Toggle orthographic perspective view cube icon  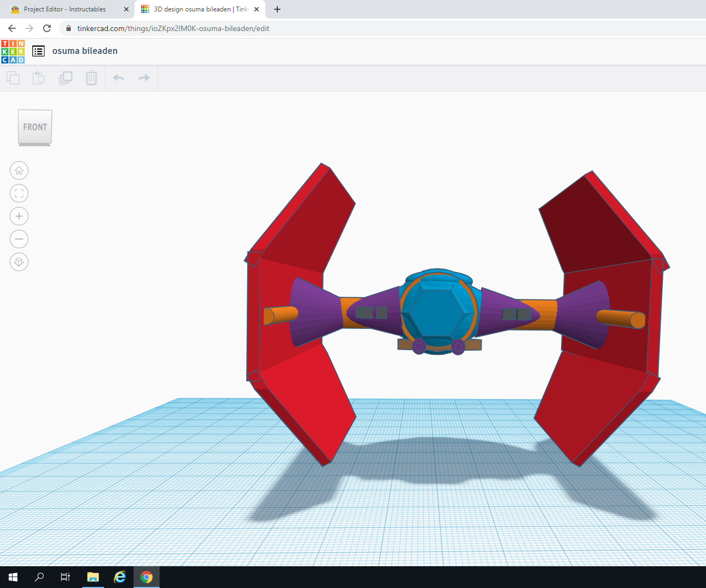coord(19,262)
